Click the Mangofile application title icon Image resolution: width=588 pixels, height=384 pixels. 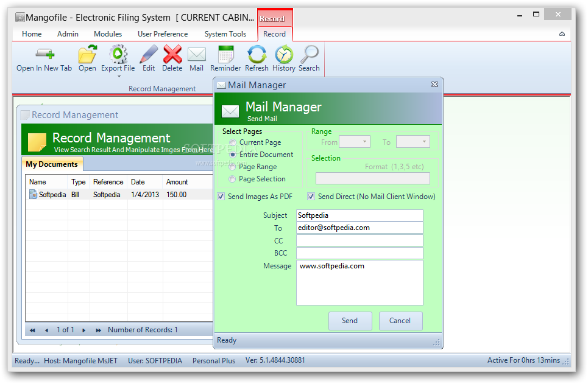[20, 17]
